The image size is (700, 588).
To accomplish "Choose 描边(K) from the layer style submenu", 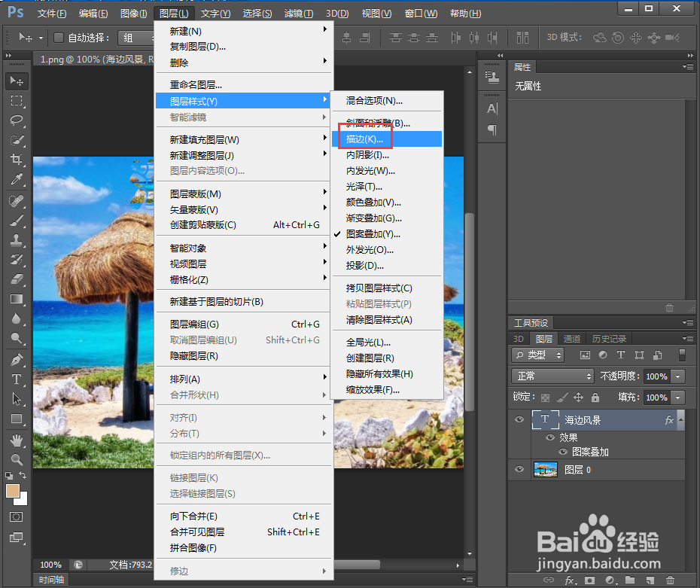I will point(364,139).
